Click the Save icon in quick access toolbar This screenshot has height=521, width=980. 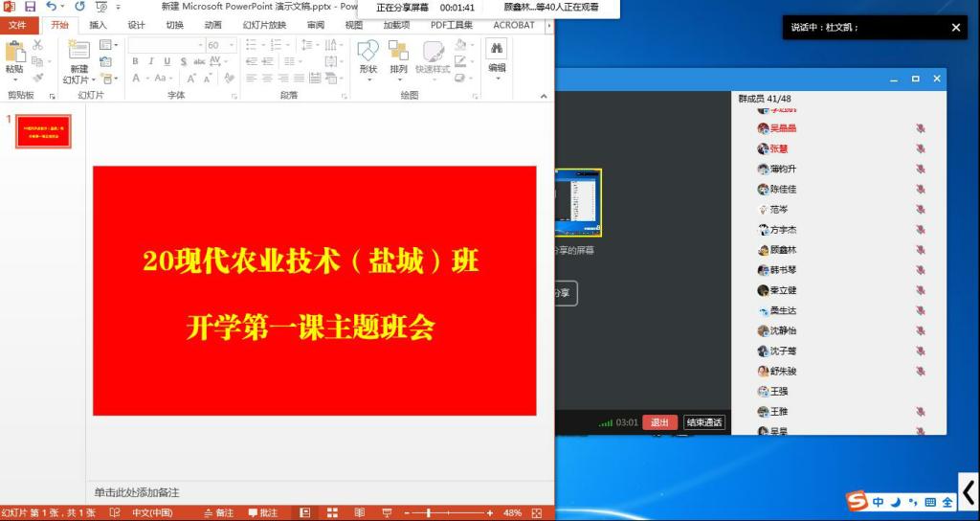click(x=30, y=7)
